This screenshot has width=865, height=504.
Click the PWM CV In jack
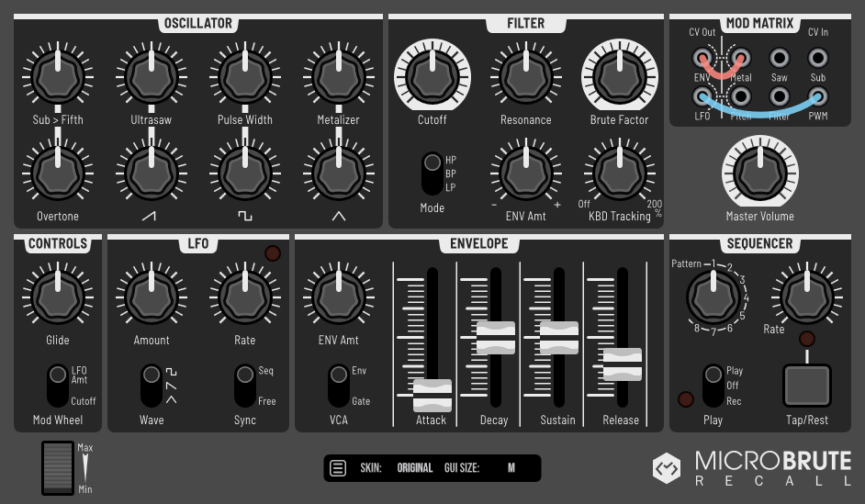click(x=817, y=96)
